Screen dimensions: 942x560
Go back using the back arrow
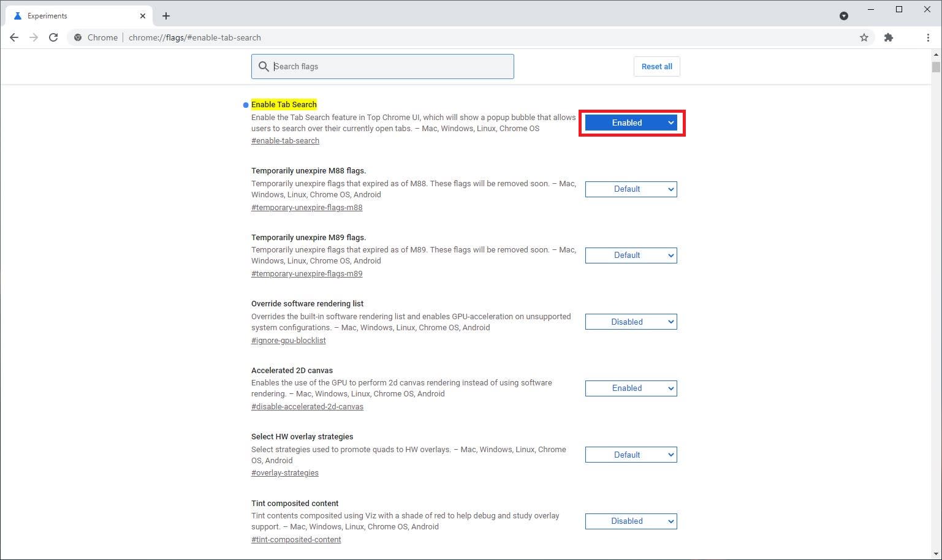[x=14, y=37]
